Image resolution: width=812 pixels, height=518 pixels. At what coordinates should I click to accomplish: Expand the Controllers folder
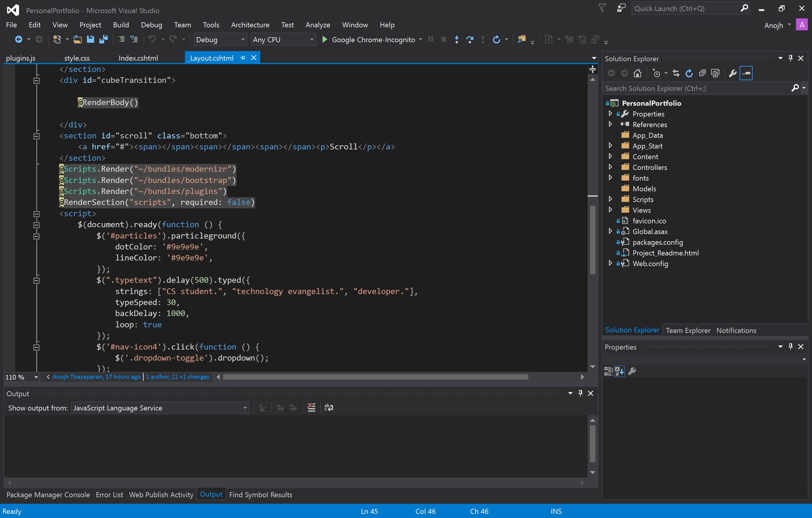click(x=610, y=167)
